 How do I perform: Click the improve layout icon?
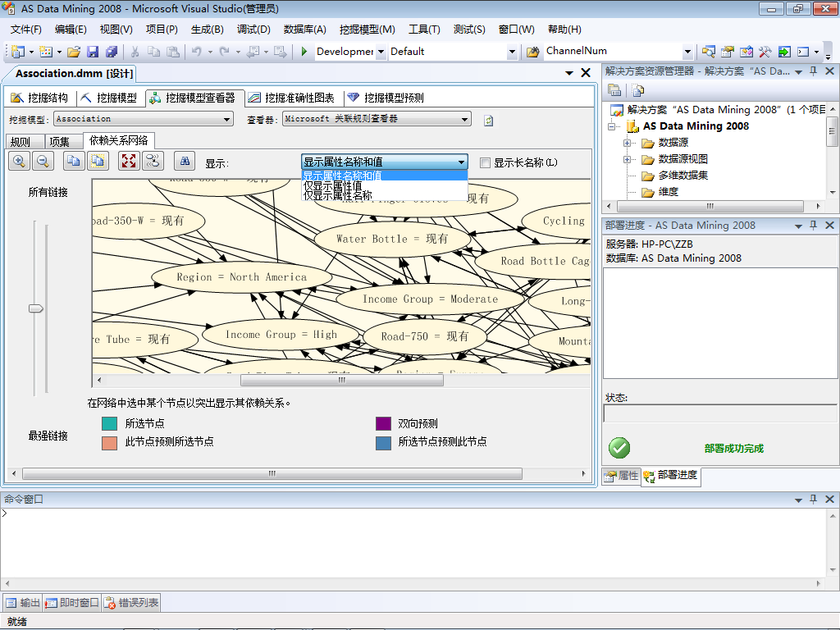[153, 162]
